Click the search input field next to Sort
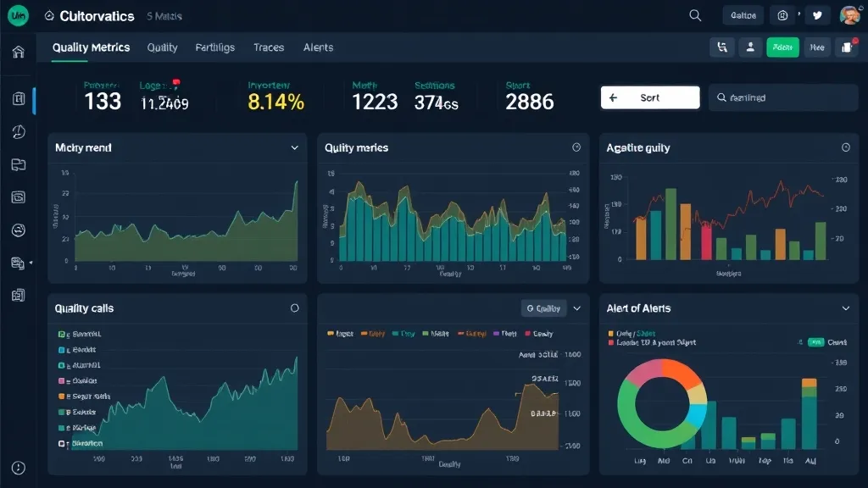868x488 pixels. pos(782,97)
